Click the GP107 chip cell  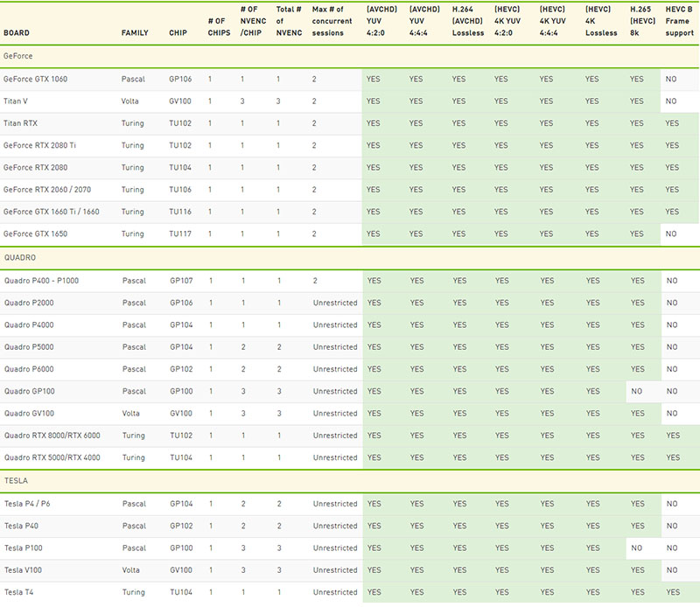pos(181,281)
